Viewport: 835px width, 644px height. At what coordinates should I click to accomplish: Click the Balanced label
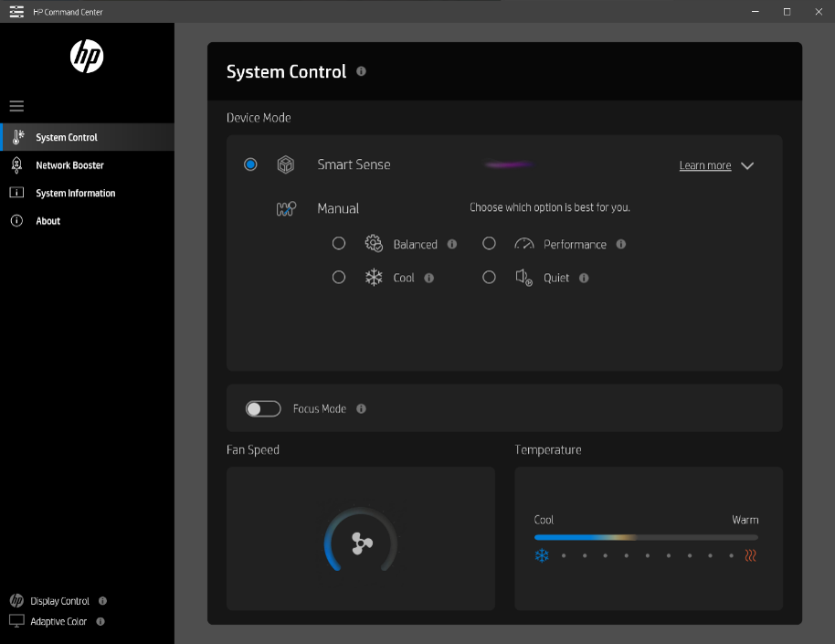pyautogui.click(x=416, y=245)
